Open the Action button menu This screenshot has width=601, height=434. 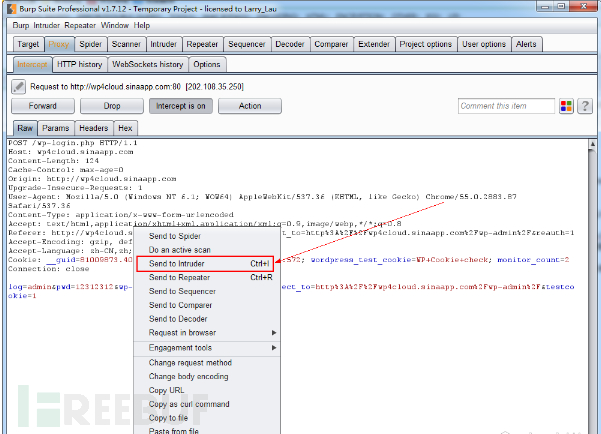(250, 106)
